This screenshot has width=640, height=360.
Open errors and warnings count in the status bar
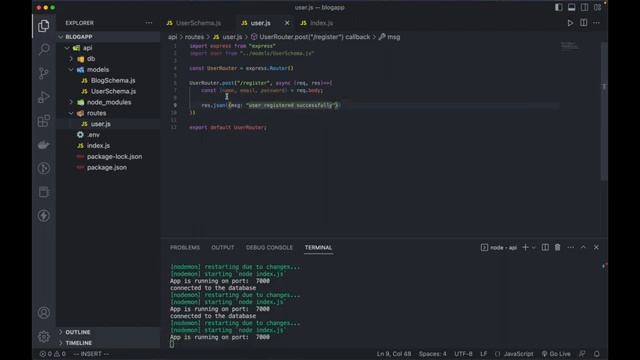point(52,354)
